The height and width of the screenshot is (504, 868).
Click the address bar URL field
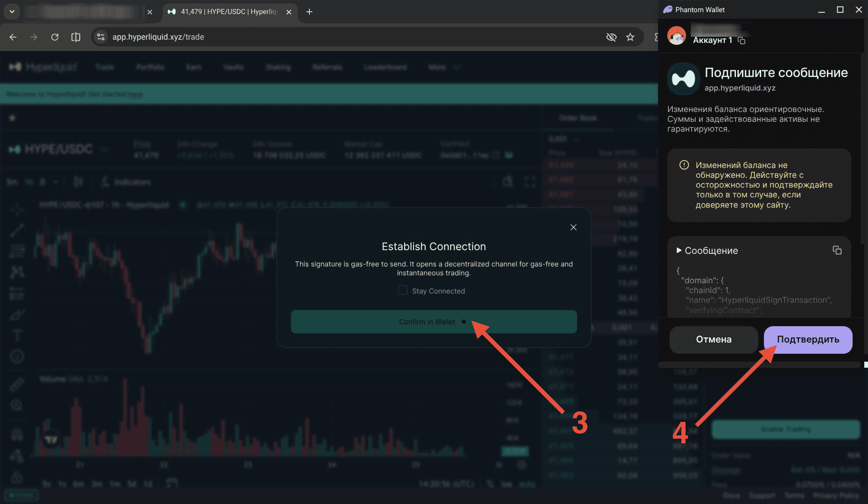point(355,37)
